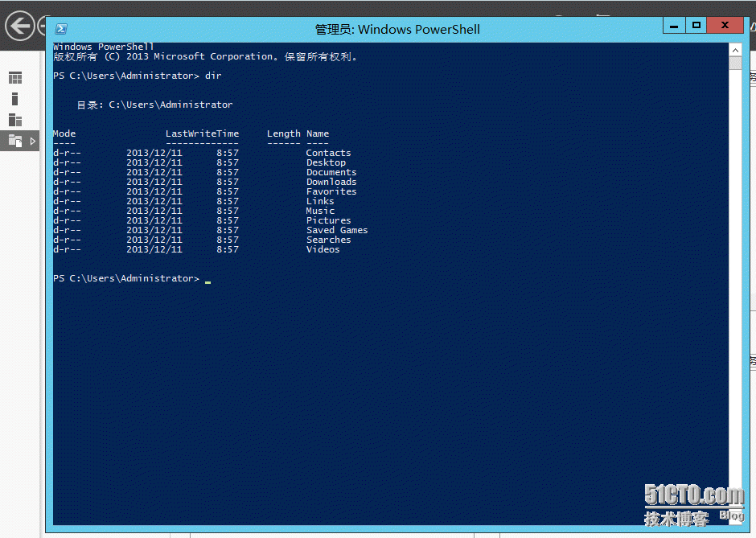Click the blinking cursor at last prompt
This screenshot has height=538, width=756.
pos(207,282)
